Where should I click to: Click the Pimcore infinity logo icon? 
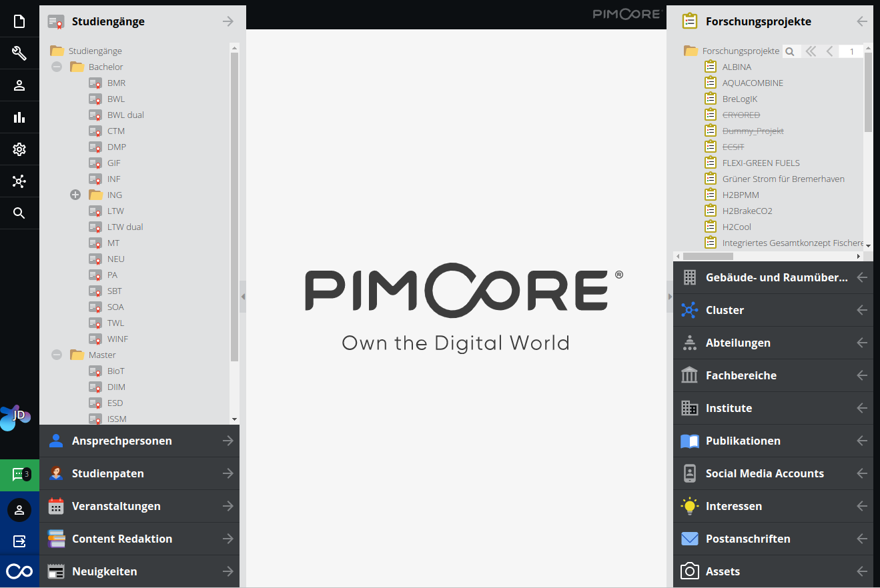click(x=19, y=571)
